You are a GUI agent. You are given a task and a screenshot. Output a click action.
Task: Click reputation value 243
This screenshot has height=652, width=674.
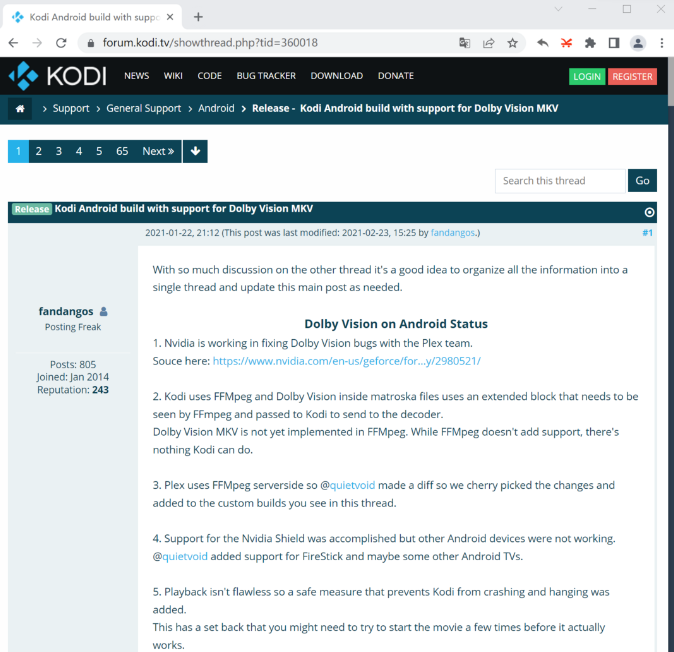[100, 390]
